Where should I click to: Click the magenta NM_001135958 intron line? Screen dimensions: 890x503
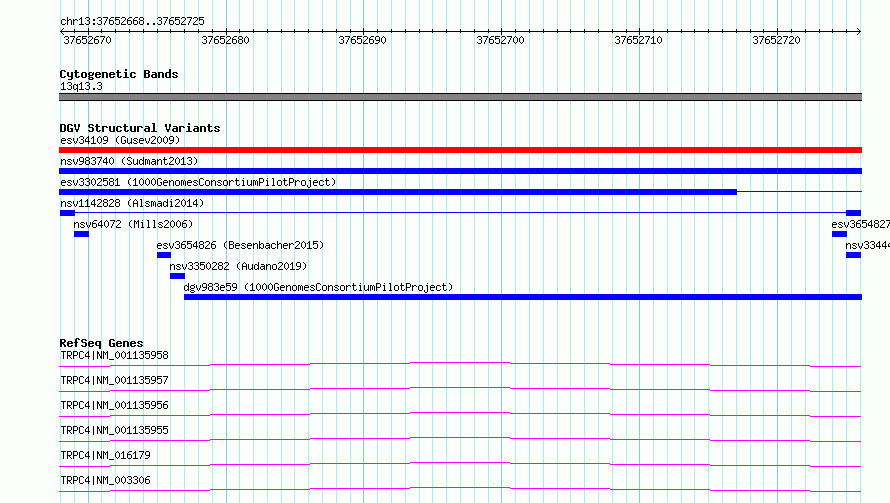pyautogui.click(x=460, y=364)
